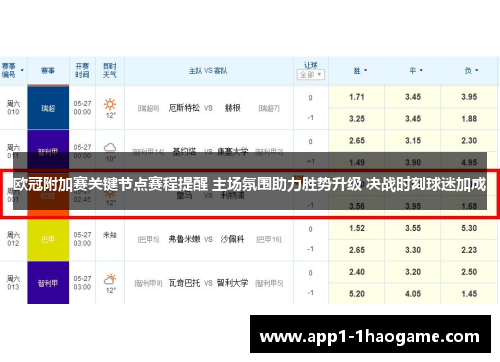Viewport: 500px width, 362px height.
Task: Select loss odds 3.95 for match 010
Action: tap(469, 97)
